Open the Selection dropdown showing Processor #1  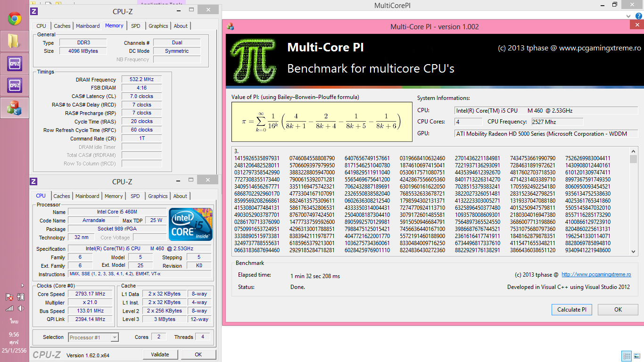point(93,337)
